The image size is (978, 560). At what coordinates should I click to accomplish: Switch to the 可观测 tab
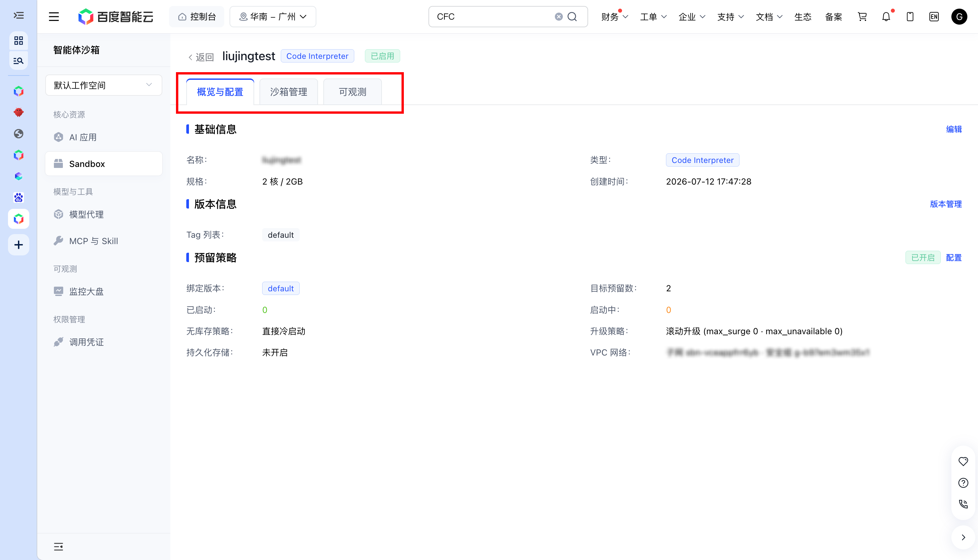coord(352,92)
